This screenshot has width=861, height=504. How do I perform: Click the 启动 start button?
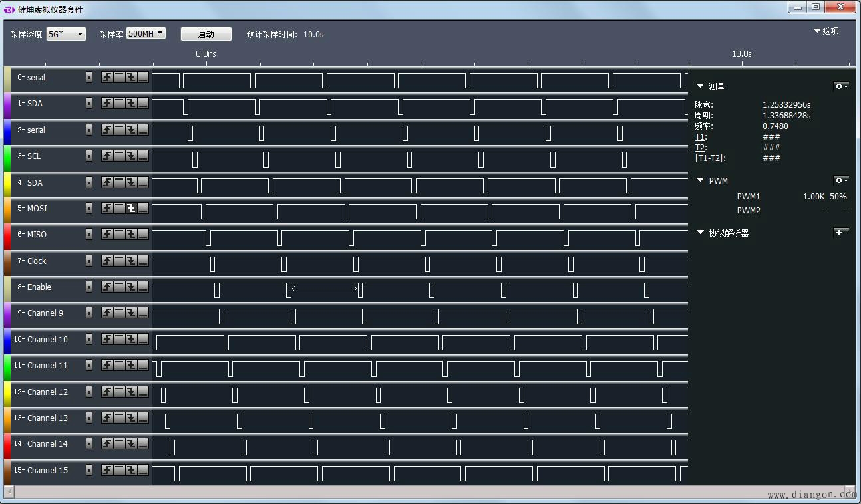click(x=206, y=34)
